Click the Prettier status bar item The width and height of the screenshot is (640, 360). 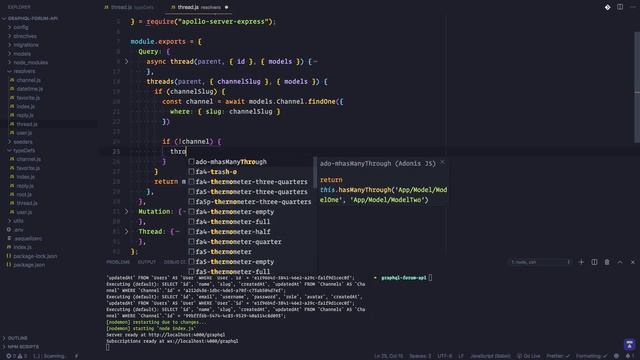tap(558, 356)
